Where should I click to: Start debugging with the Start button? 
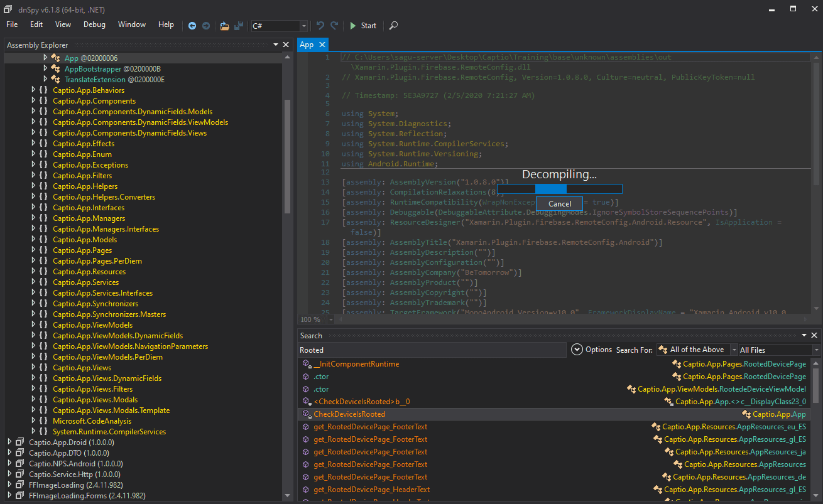point(363,26)
